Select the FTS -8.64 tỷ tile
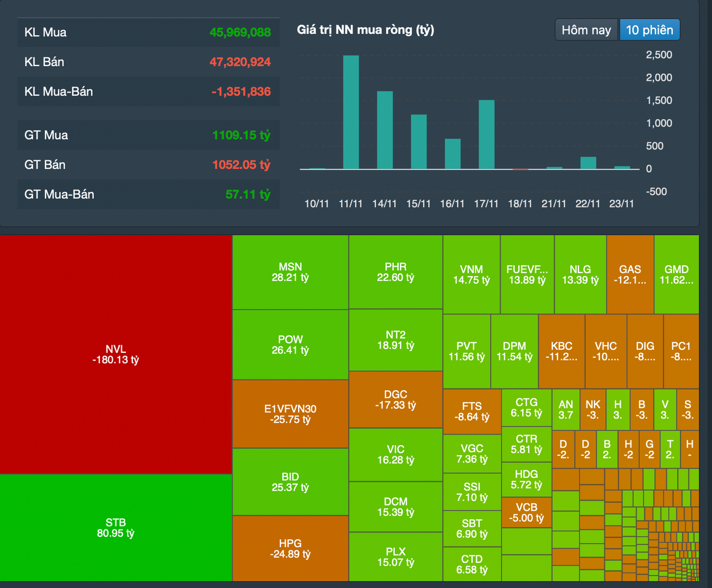The image size is (712, 588). [x=472, y=411]
